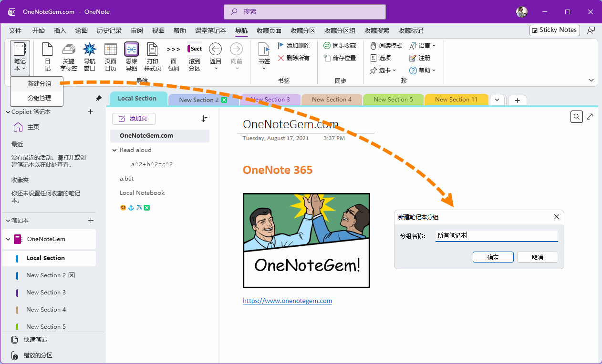The height and width of the screenshot is (364, 602).
Task: Expand page to full view arrow icon
Action: pyautogui.click(x=590, y=117)
